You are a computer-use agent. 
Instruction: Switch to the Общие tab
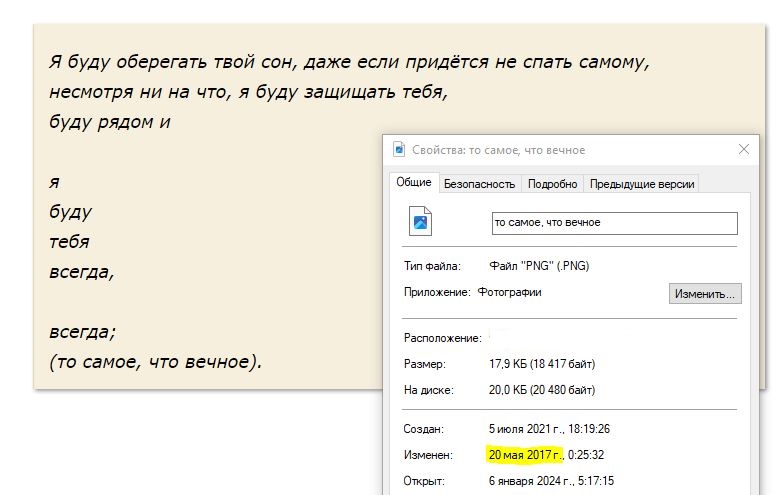tap(414, 182)
